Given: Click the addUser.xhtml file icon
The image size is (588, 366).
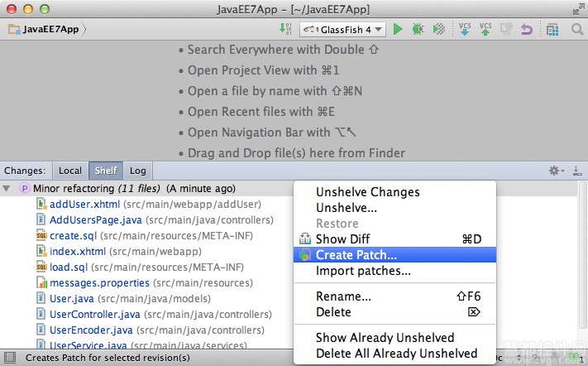Looking at the screenshot, I should [41, 204].
